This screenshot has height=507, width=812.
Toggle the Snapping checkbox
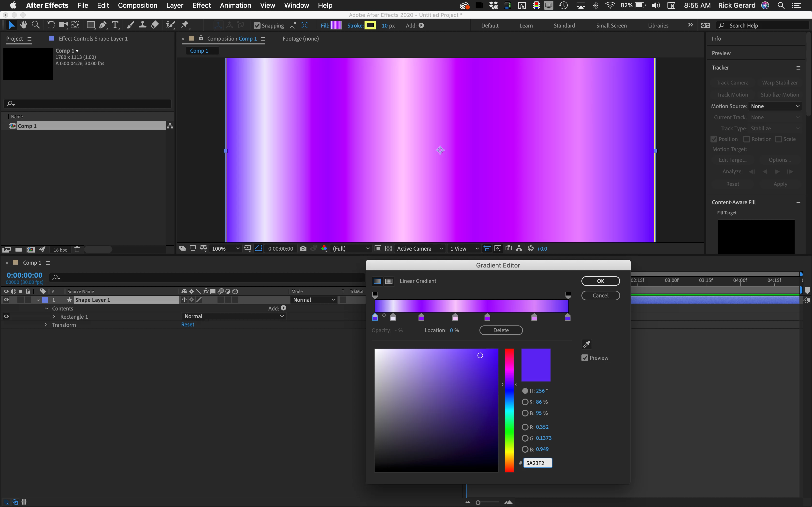pos(257,26)
